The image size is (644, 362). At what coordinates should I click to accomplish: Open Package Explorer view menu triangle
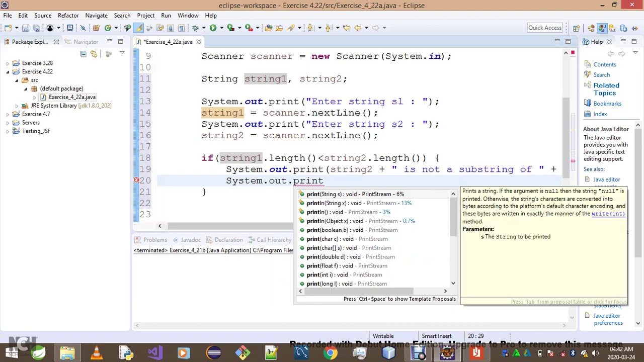tap(122, 53)
